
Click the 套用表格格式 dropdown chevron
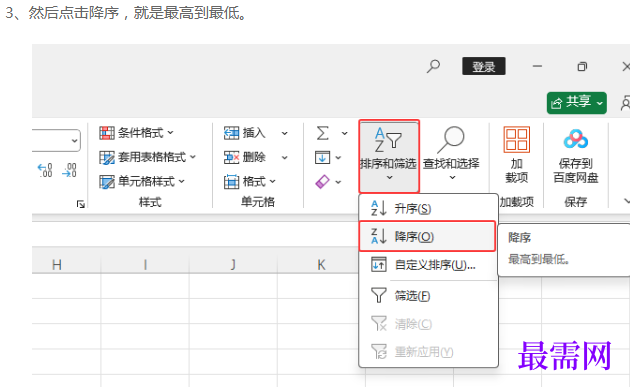point(193,157)
